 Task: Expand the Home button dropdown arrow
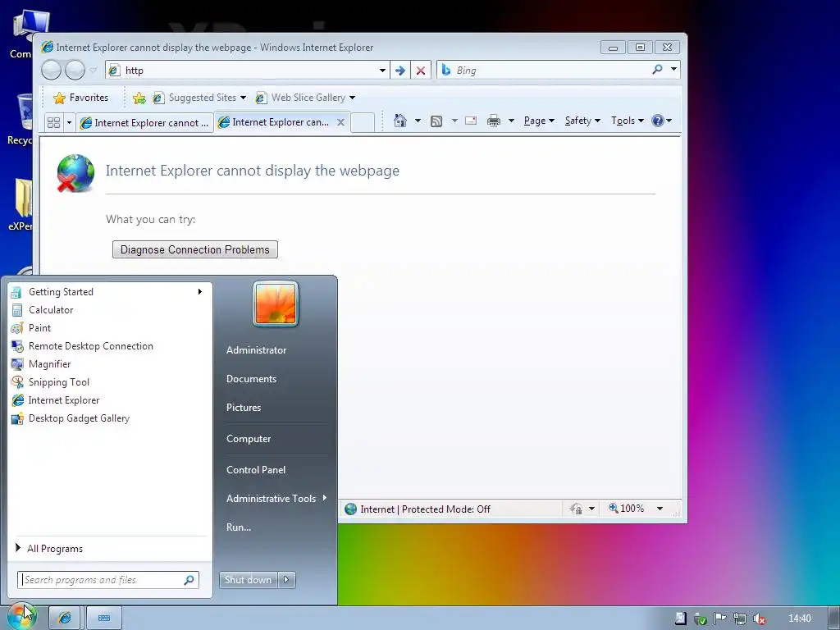418,121
